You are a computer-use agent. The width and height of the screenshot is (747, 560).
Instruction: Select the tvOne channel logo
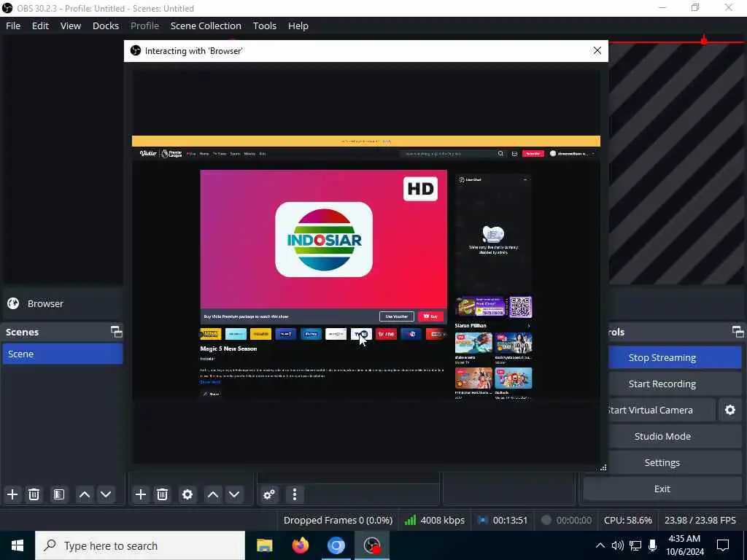[386, 334]
